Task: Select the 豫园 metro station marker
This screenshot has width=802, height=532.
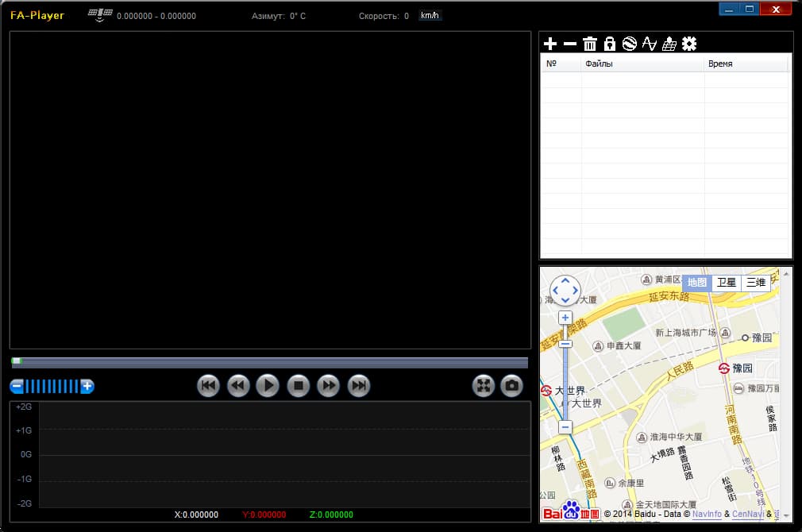Action: tap(723, 368)
